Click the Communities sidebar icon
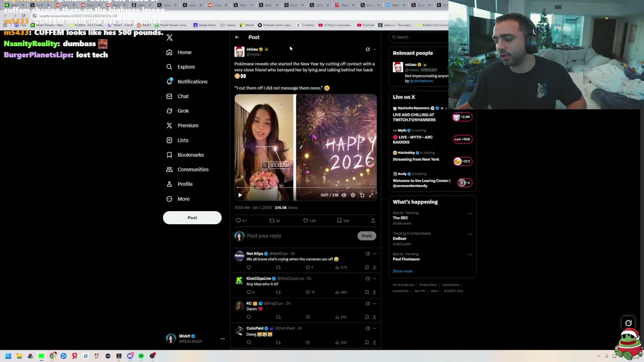This screenshot has height=362, width=644. pyautogui.click(x=170, y=169)
